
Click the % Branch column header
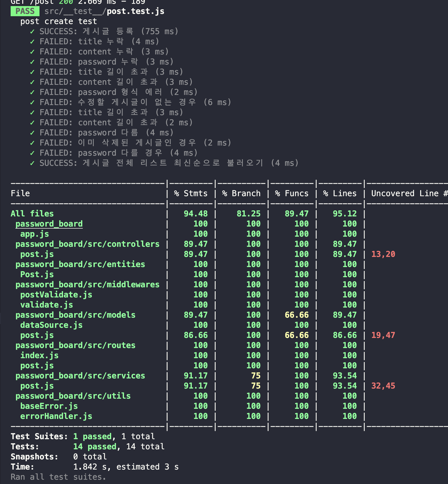(241, 193)
